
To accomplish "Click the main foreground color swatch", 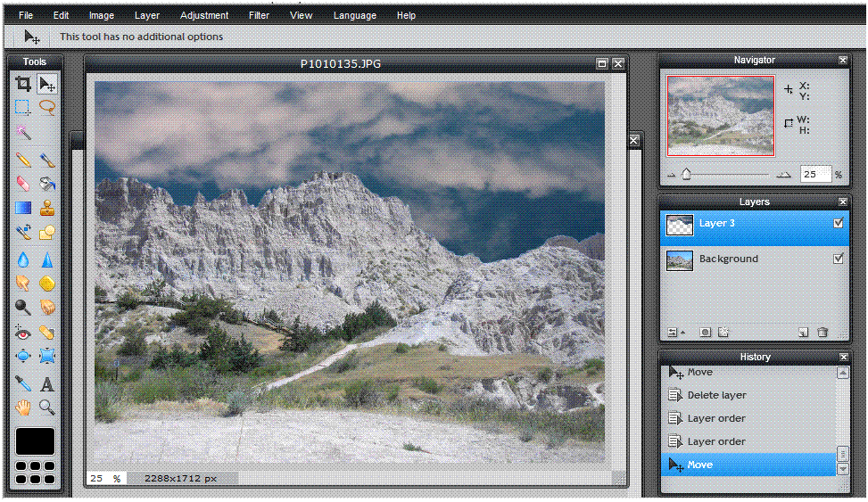I will click(x=35, y=440).
